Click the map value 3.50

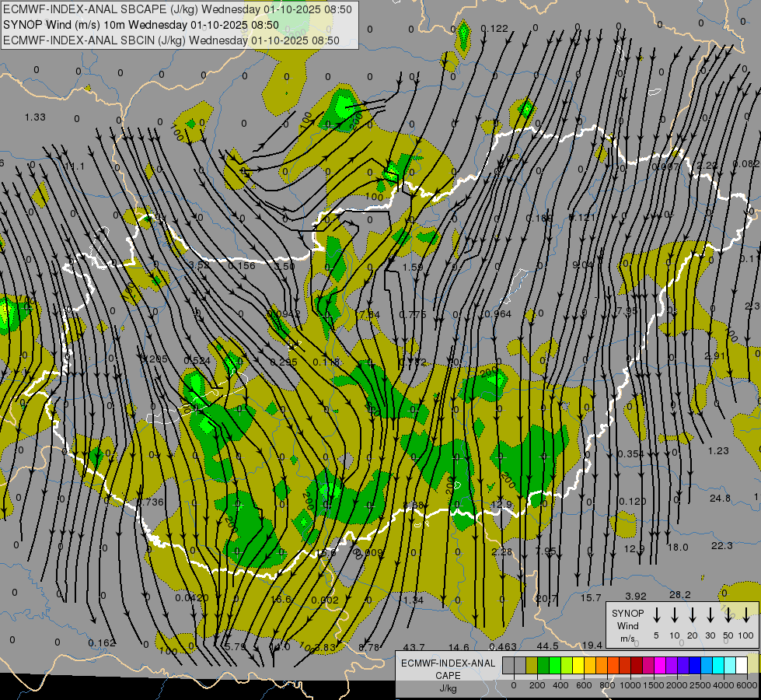(285, 266)
